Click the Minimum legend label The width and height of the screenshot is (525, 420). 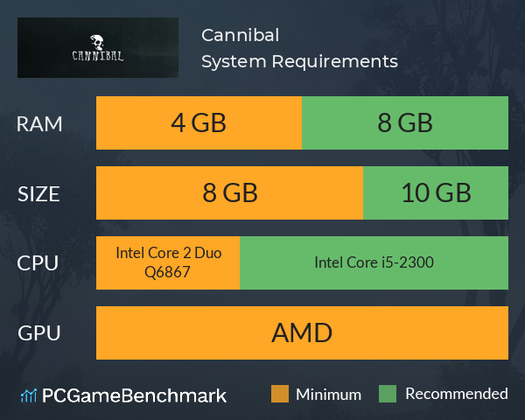pyautogui.click(x=328, y=395)
